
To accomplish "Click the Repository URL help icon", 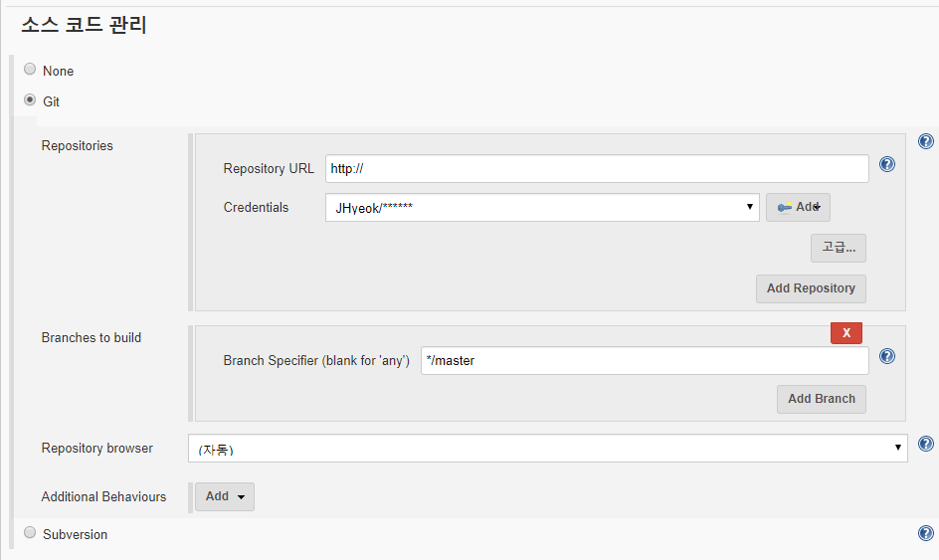I will 887,165.
